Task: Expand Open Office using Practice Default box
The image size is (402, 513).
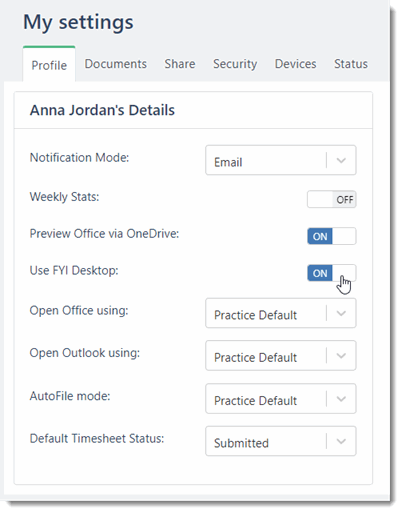Action: coord(281,313)
